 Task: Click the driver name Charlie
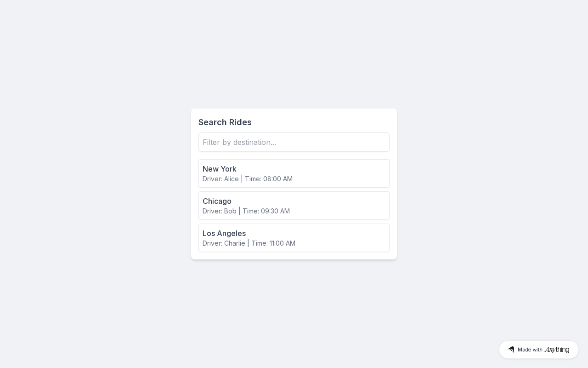pyautogui.click(x=235, y=243)
